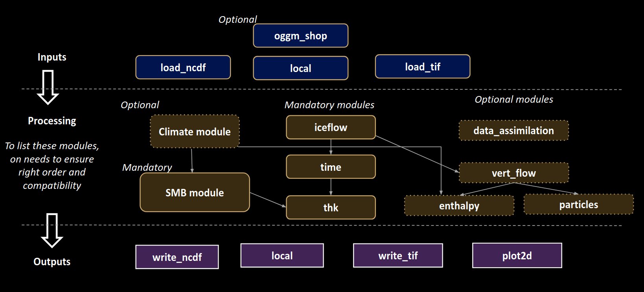Select the enthalpy module box

point(459,205)
